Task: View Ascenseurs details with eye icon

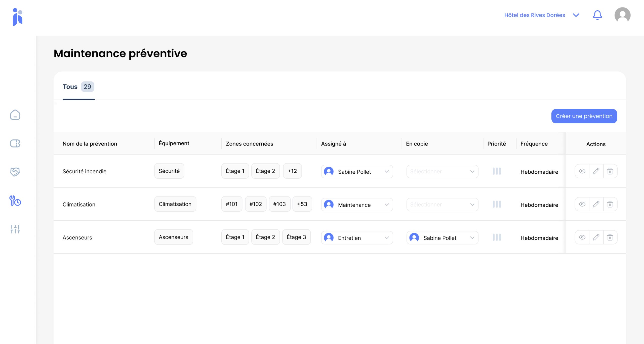Action: (582, 237)
